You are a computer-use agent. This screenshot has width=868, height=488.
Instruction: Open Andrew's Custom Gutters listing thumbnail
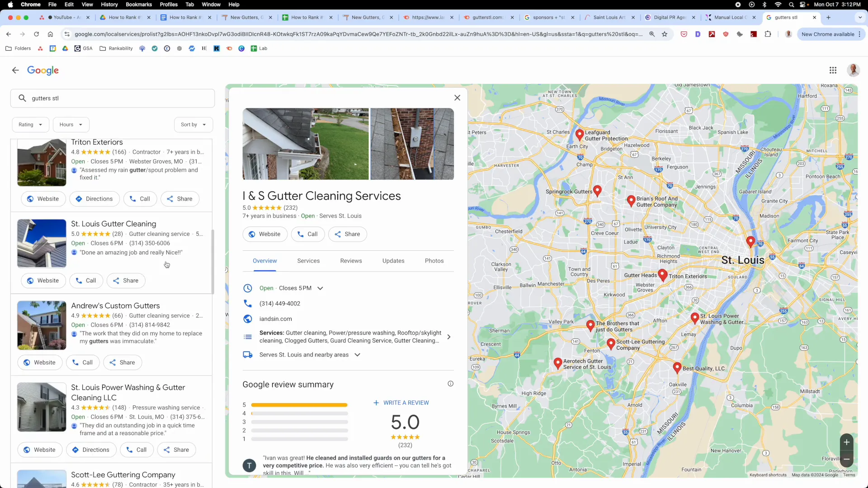click(42, 325)
